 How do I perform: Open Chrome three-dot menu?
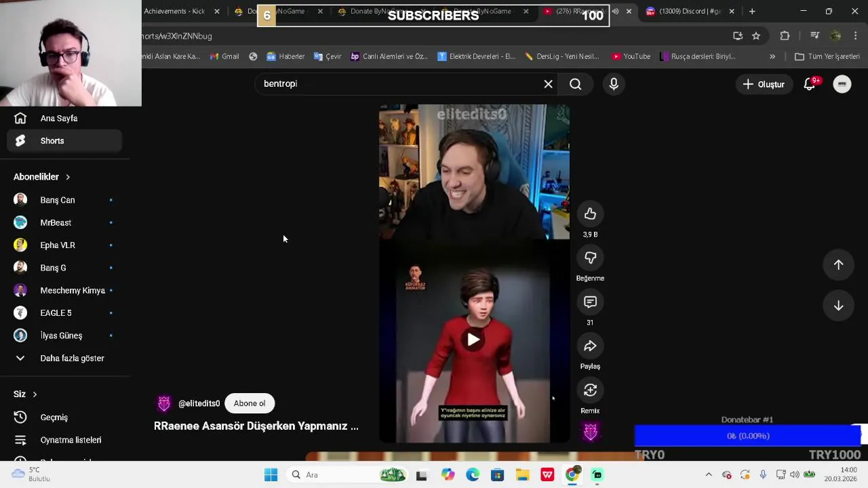856,36
